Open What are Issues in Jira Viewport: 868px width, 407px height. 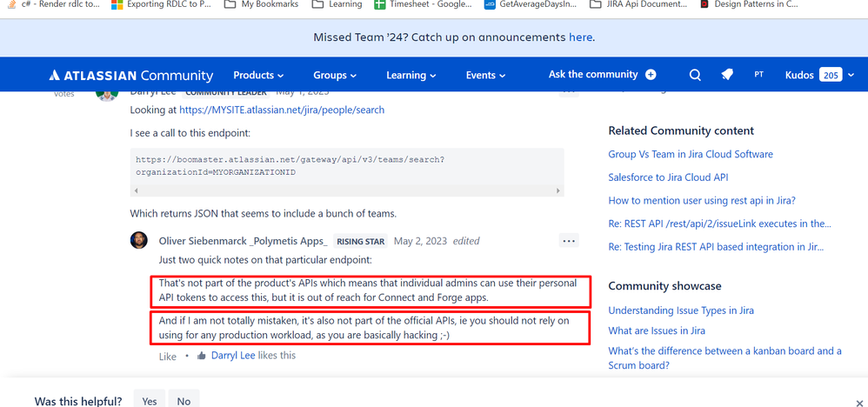(x=657, y=330)
